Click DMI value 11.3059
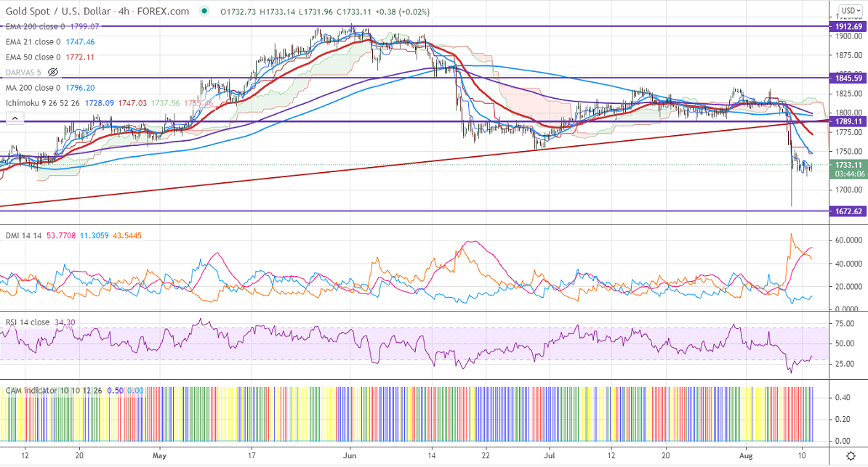Screen dimensions: 868x467 coord(94,236)
